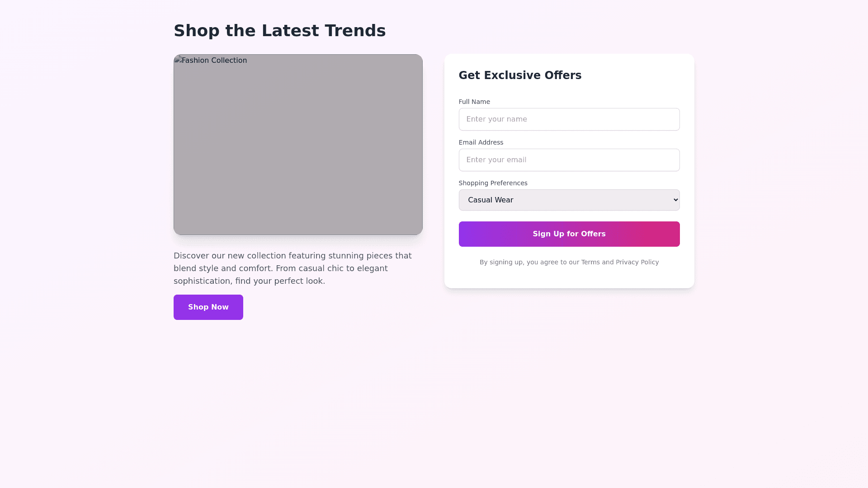This screenshot has width=868, height=488.
Task: Click the word 'sophistication' in the description
Action: click(x=202, y=281)
